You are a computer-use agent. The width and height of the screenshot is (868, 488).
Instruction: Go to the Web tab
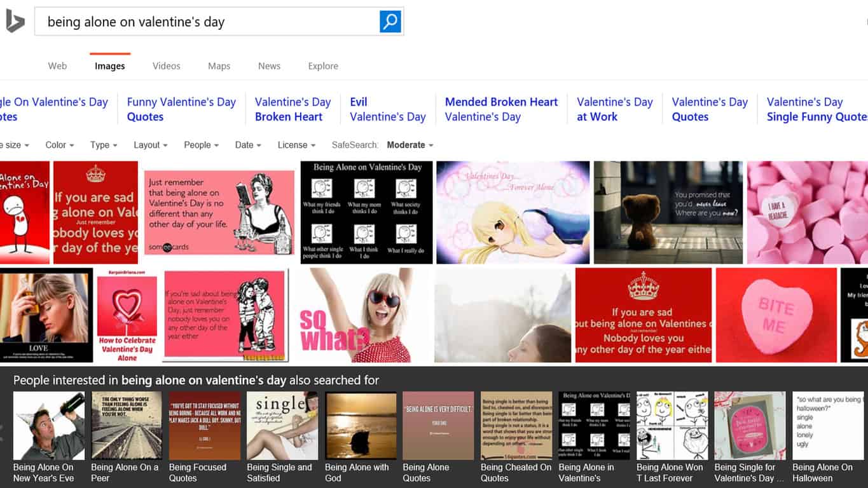coord(57,66)
